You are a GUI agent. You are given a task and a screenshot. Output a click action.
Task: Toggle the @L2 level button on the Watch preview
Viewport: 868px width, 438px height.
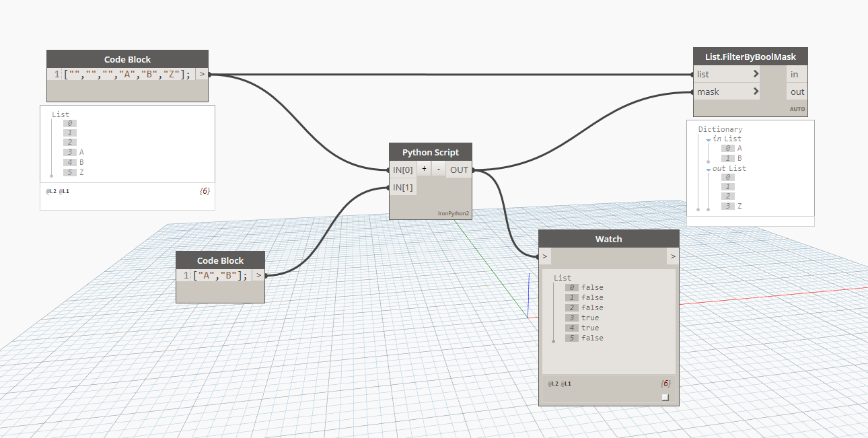[x=554, y=383]
